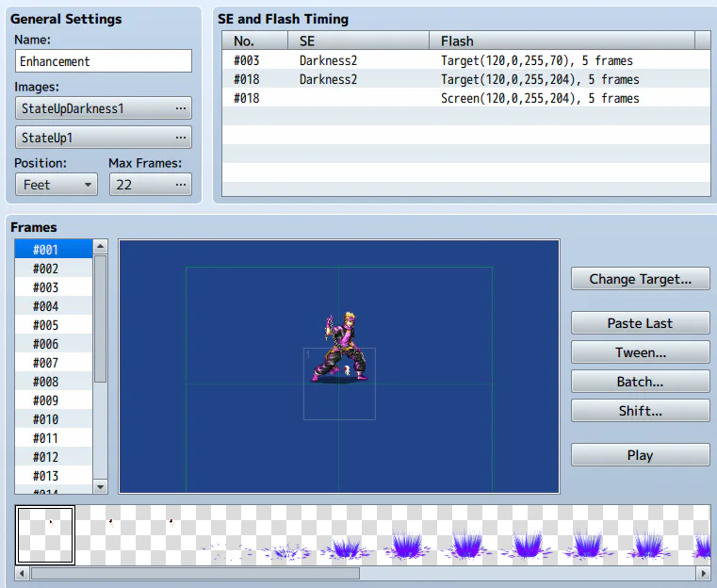The height and width of the screenshot is (588, 717).
Task: Select the seventh pattern cell with purple burst
Action: 407,535
